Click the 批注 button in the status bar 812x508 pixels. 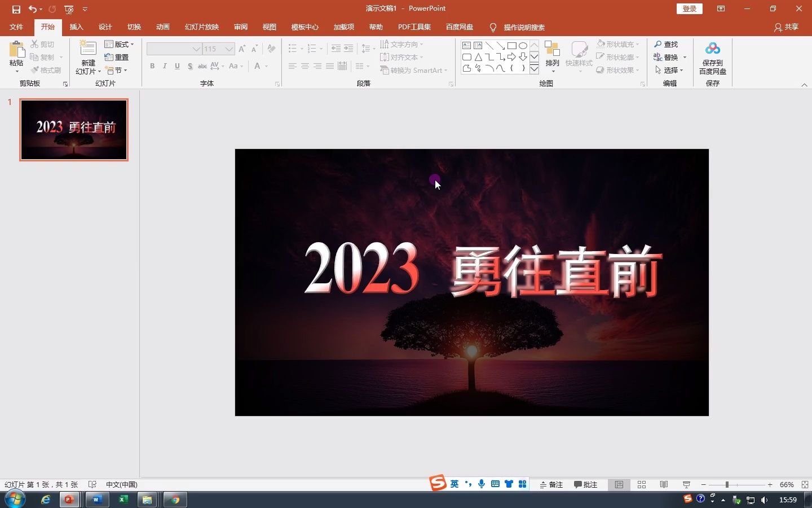[x=586, y=485]
